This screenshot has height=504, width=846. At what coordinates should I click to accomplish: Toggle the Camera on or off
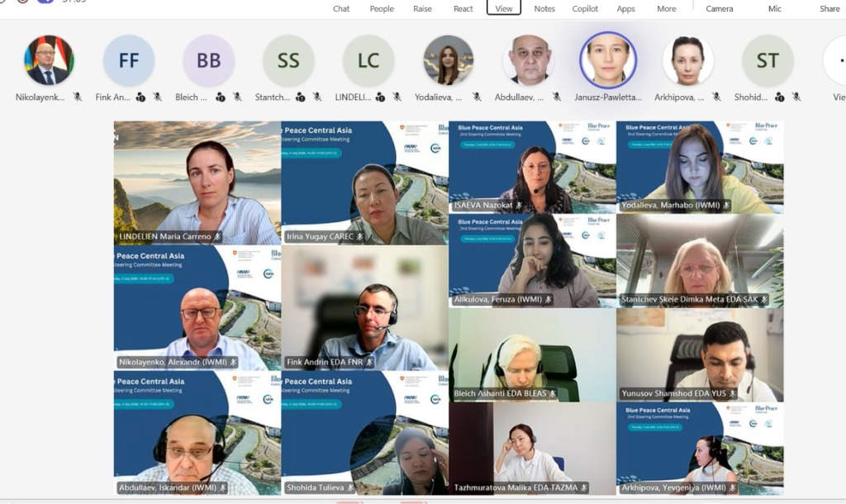720,8
